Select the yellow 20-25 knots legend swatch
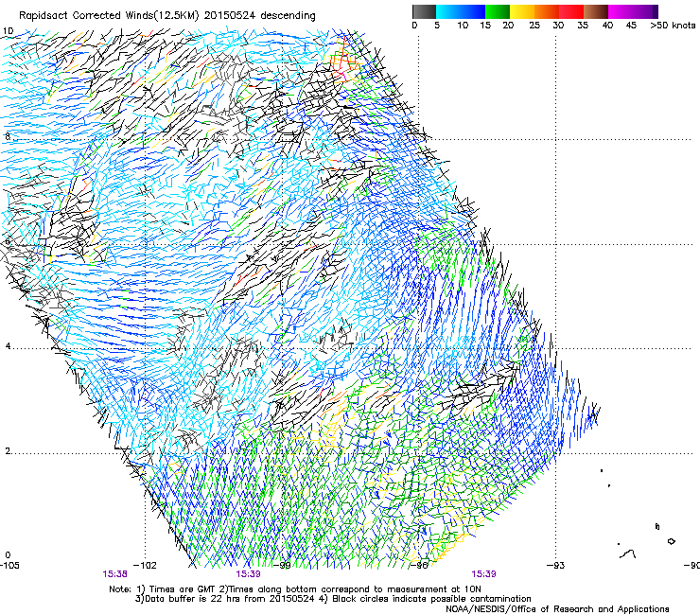This screenshot has height=615, width=700. tap(522, 11)
